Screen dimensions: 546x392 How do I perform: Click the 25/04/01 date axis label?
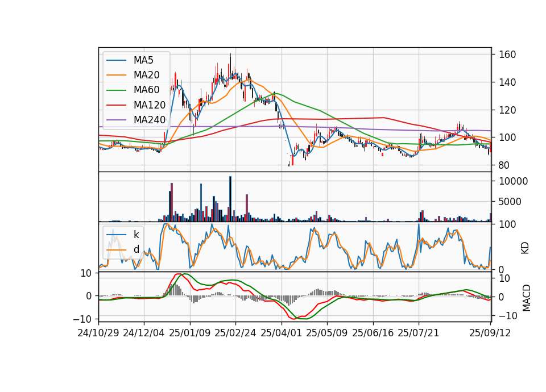(x=281, y=333)
